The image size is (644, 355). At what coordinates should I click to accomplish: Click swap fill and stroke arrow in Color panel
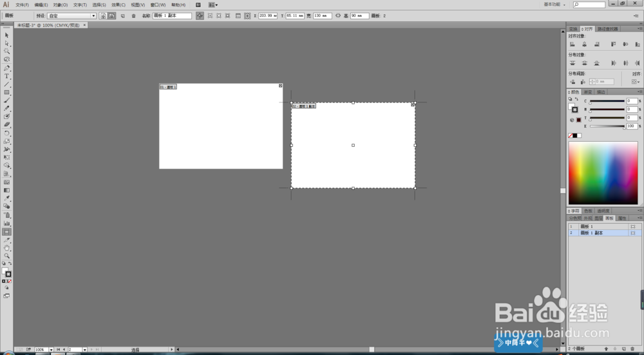pos(576,99)
